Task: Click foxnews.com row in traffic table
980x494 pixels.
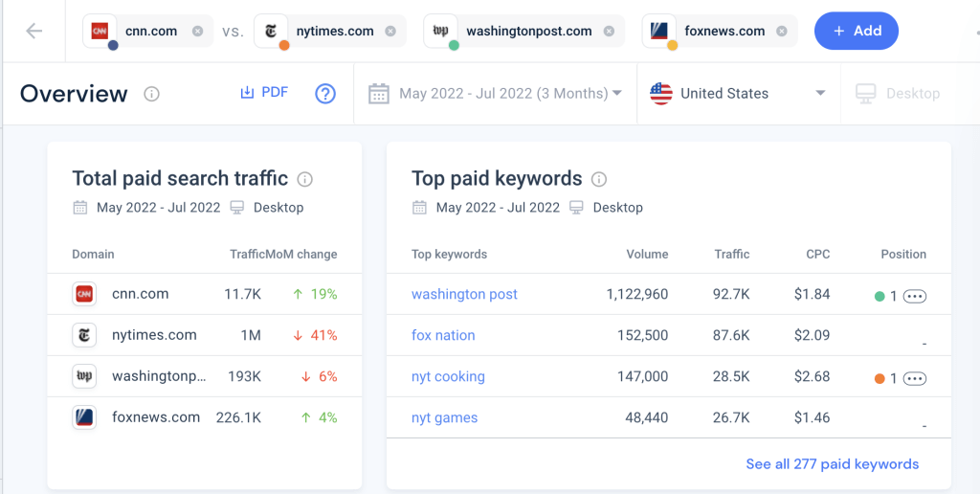Action: click(x=205, y=417)
